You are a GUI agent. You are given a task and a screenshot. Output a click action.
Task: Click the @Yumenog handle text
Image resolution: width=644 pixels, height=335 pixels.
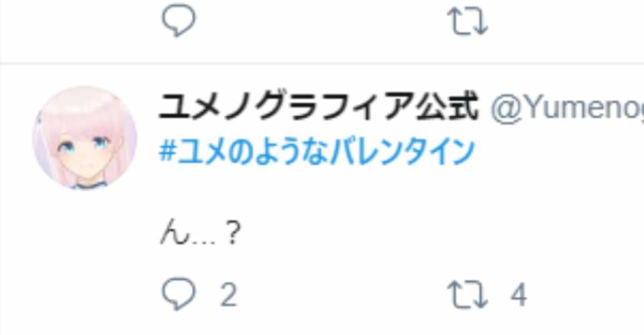pos(568,109)
